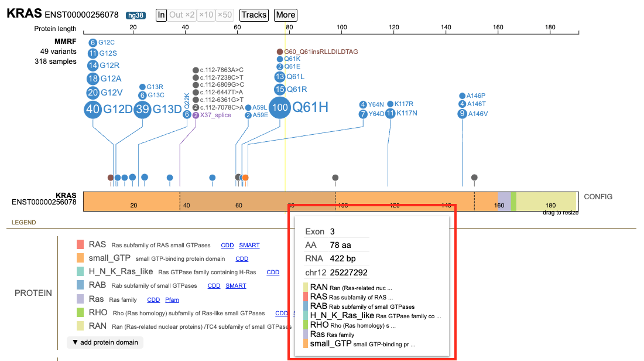
Task: Open the Tracks menu
Action: pos(254,15)
